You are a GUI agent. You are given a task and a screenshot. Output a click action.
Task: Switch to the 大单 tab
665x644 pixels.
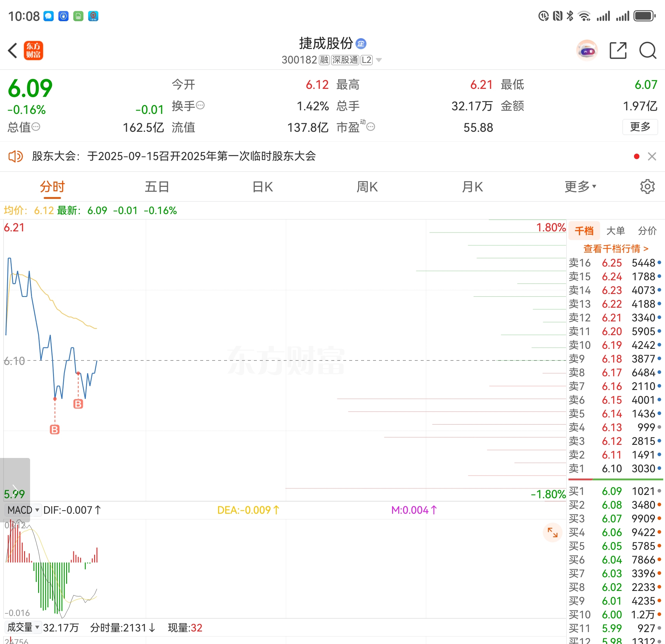click(x=616, y=231)
